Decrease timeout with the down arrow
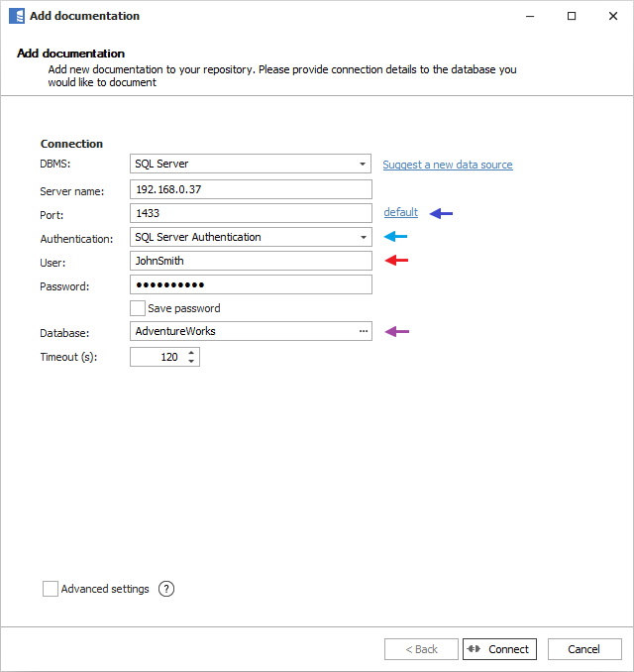 point(191,361)
